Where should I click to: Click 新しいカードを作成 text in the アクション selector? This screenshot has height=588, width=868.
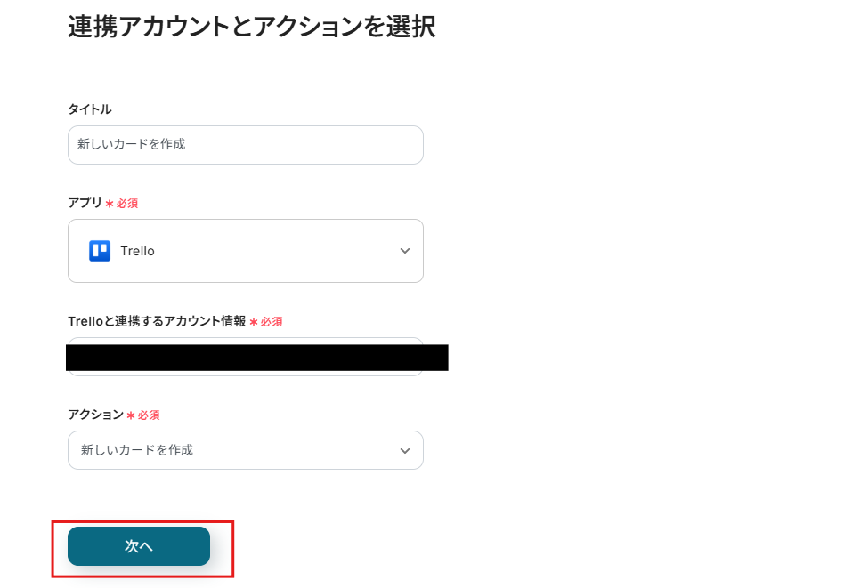(x=137, y=450)
